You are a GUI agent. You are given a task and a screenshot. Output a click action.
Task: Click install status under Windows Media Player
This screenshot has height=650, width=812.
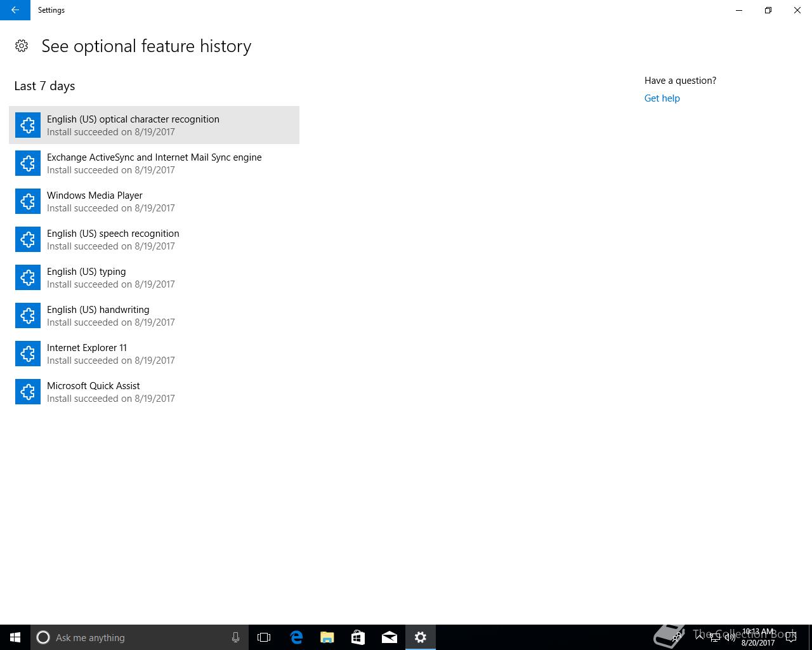pos(111,208)
